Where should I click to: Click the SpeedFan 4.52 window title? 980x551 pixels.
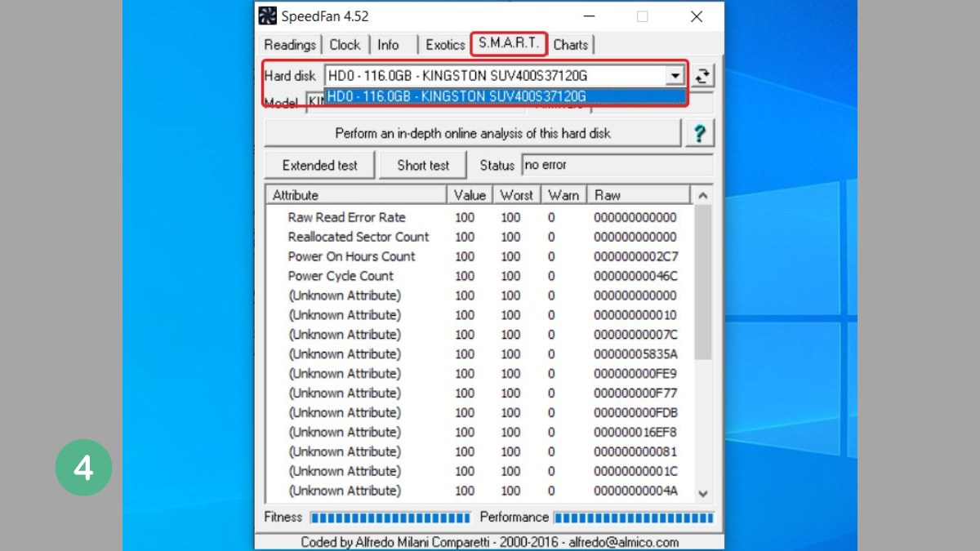pos(325,16)
